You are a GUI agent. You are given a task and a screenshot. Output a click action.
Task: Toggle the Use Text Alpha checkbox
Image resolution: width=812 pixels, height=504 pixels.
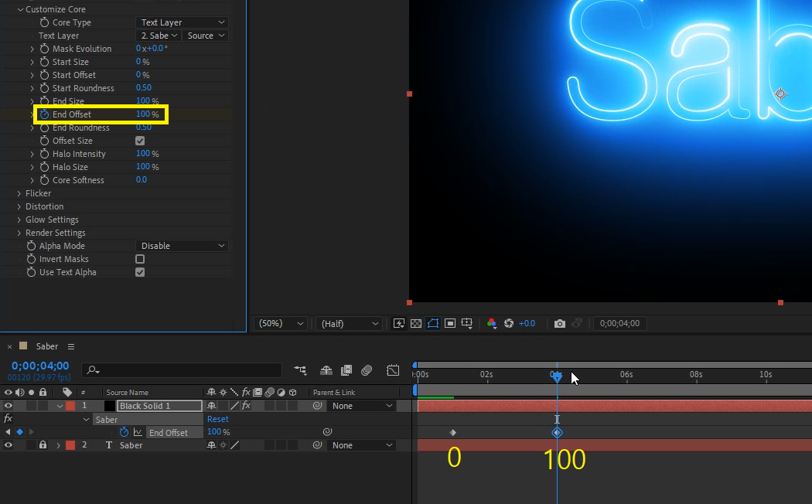tap(140, 272)
